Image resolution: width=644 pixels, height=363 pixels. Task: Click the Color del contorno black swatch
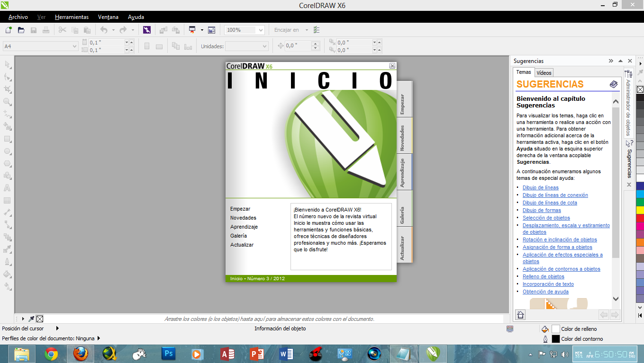pyautogui.click(x=556, y=339)
